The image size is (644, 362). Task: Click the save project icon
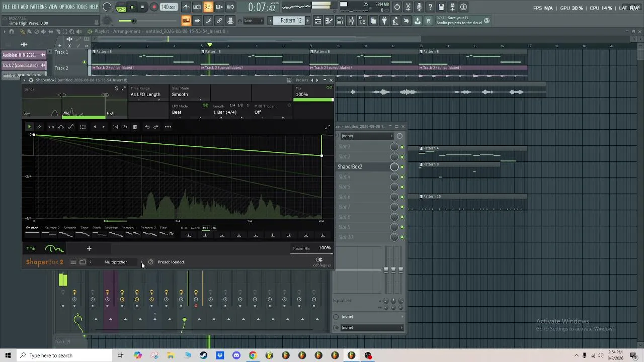click(441, 7)
